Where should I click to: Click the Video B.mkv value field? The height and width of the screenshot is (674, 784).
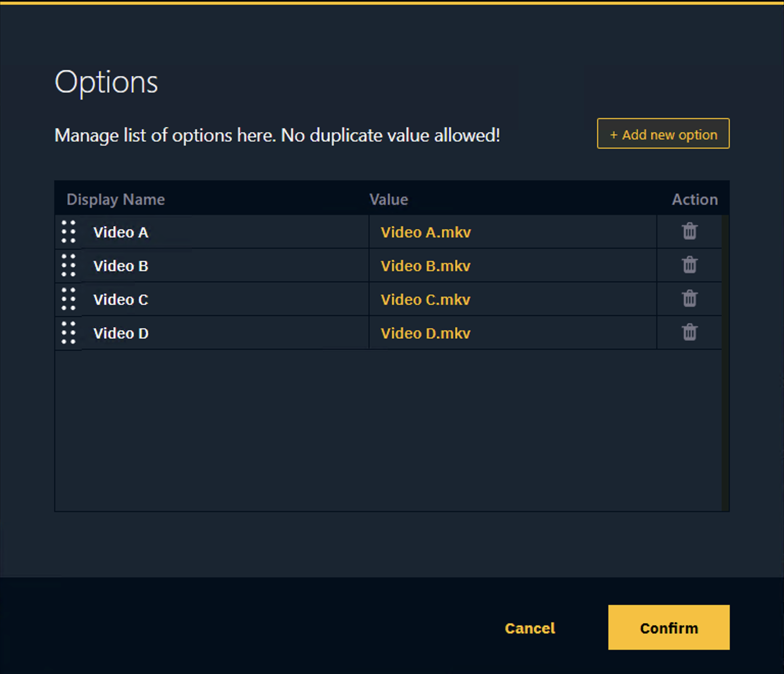[512, 266]
